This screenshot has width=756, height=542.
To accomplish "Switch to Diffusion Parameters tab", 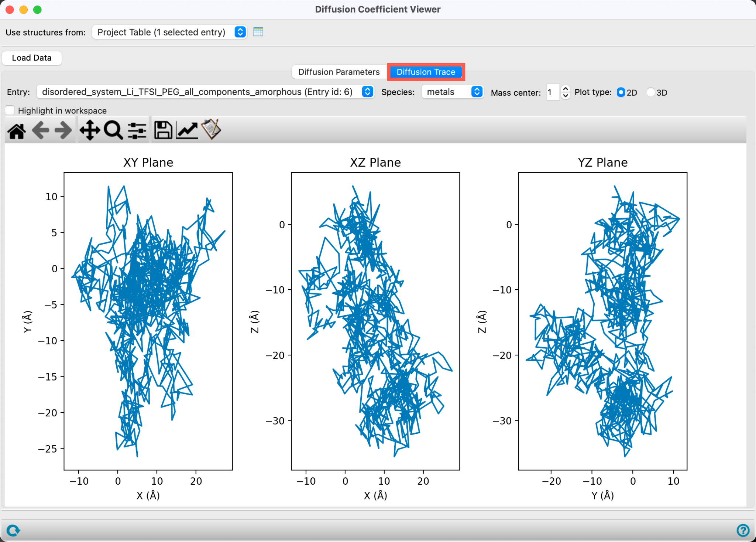I will pos(339,72).
